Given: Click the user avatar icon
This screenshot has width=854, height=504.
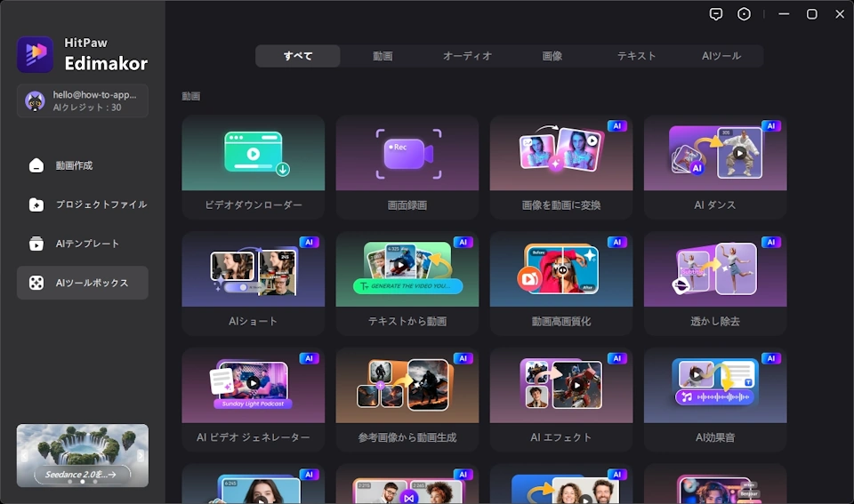Looking at the screenshot, I should [x=35, y=100].
